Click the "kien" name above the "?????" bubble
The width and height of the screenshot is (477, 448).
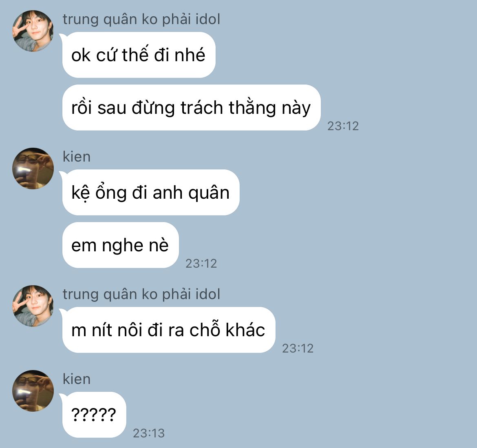pyautogui.click(x=77, y=379)
